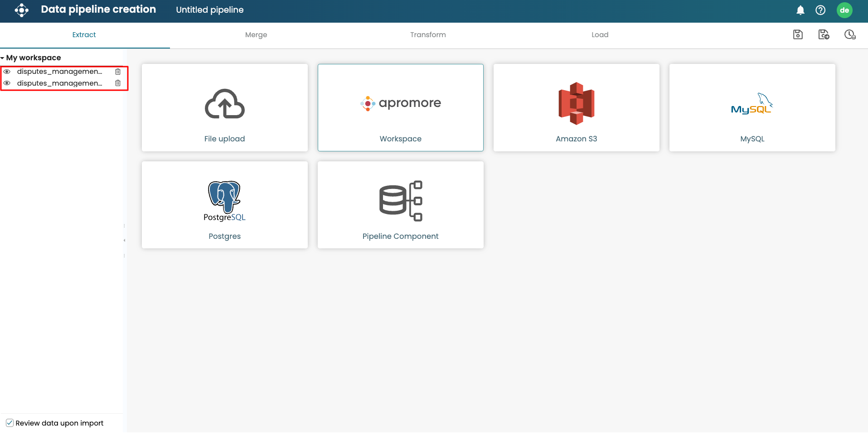Switch to the Merge tab
Viewport: 868px width, 436px height.
coord(256,35)
